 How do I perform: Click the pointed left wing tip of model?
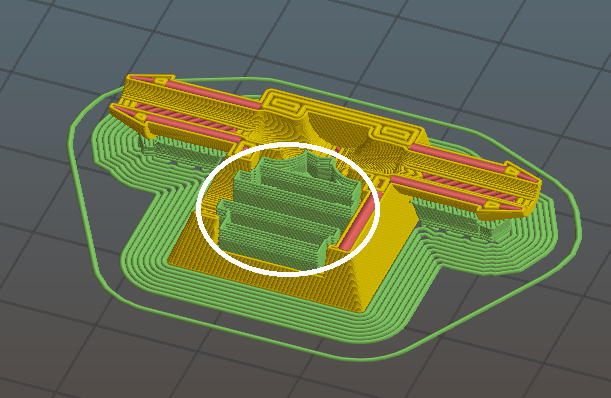tap(117, 108)
